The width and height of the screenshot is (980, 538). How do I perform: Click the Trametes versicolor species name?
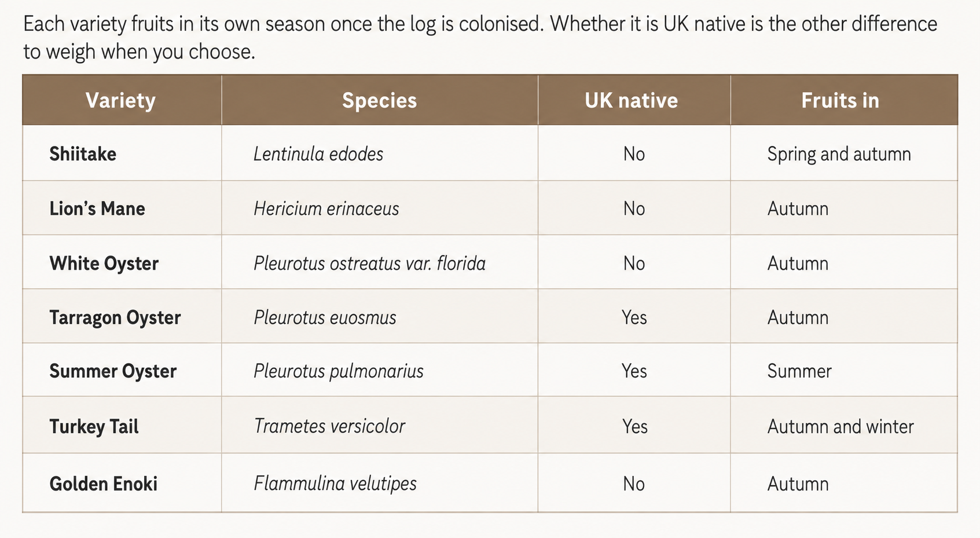tap(329, 426)
